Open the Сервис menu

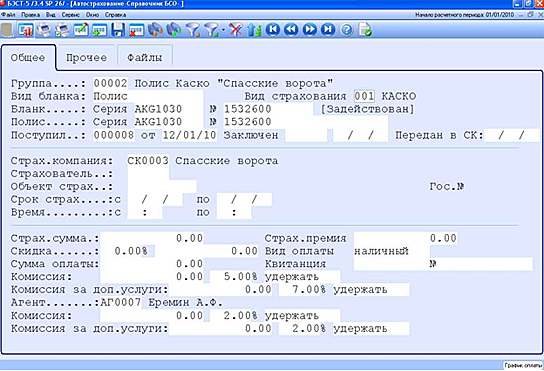click(x=71, y=15)
